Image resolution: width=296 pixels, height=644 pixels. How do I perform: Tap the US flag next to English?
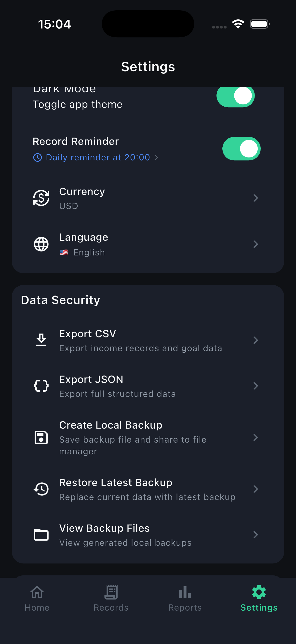coord(64,252)
